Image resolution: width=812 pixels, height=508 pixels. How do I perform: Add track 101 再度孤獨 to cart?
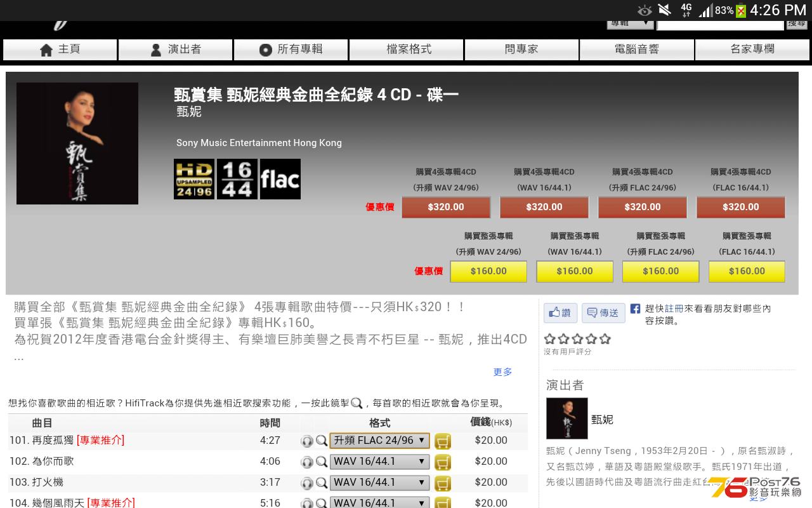coord(443,441)
